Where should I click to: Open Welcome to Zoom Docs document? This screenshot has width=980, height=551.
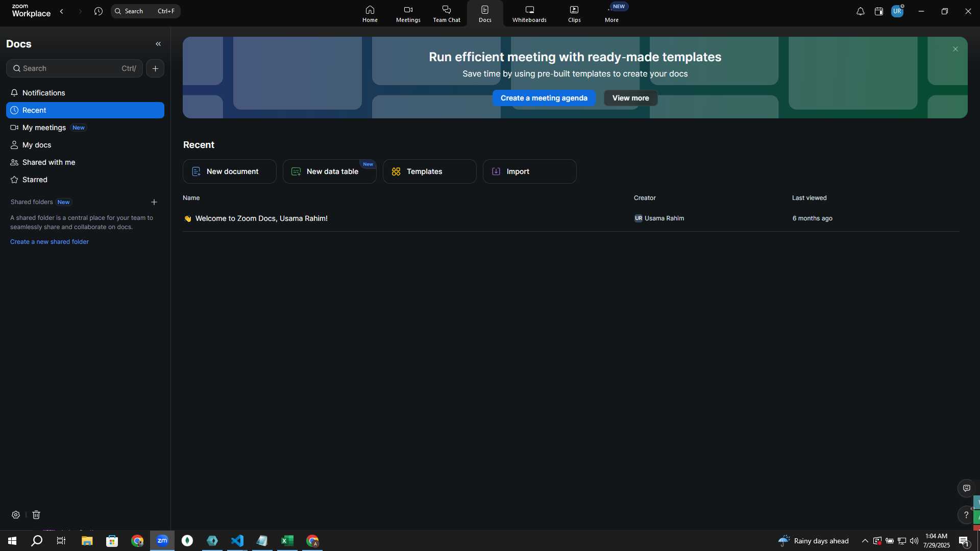pos(261,218)
